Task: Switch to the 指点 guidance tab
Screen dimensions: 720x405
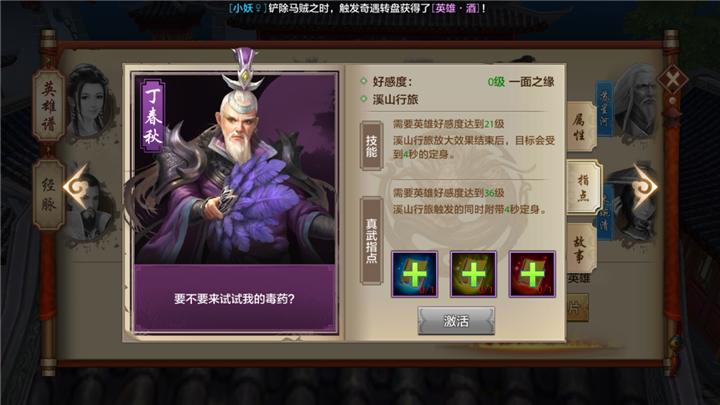Action: (583, 187)
